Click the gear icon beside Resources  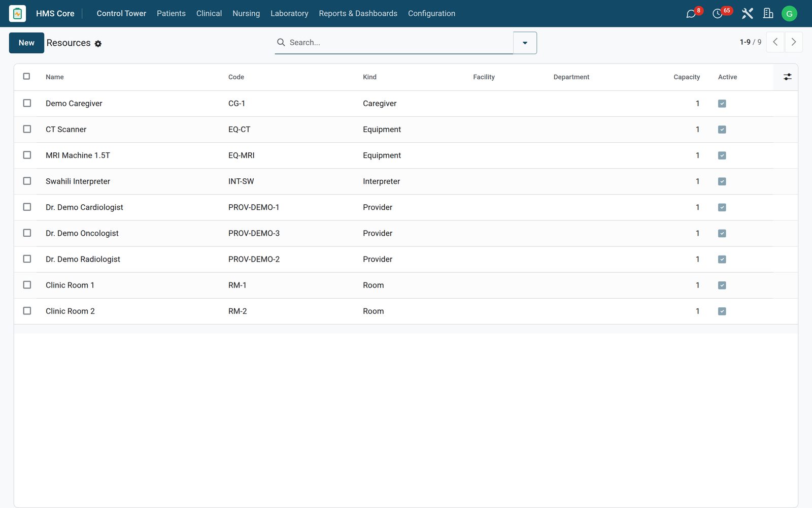pos(98,44)
